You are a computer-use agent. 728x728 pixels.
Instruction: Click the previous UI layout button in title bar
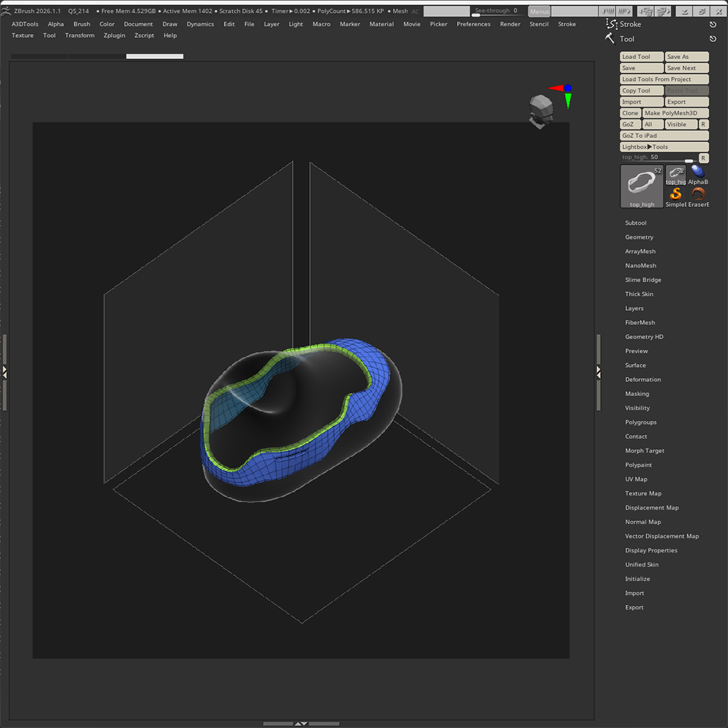(x=645, y=11)
